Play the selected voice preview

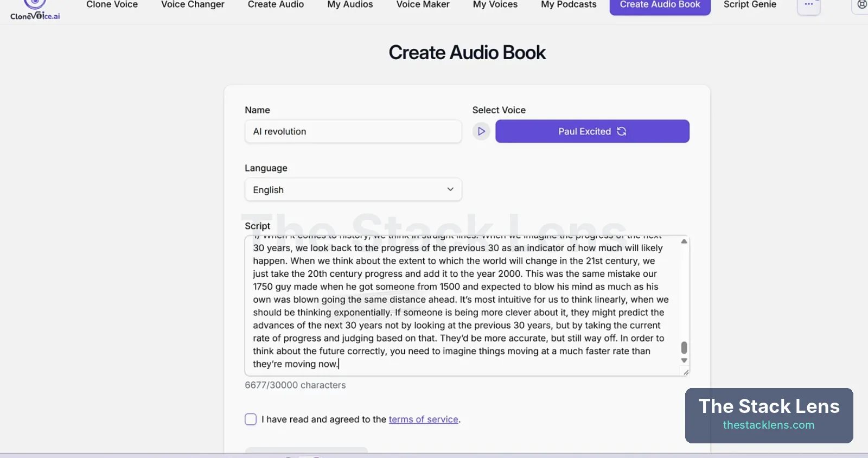[481, 131]
